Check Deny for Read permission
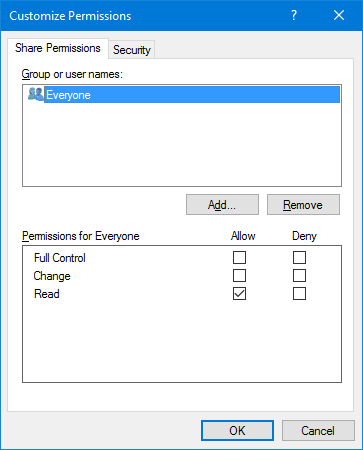The height and width of the screenshot is (450, 363). coord(299,294)
